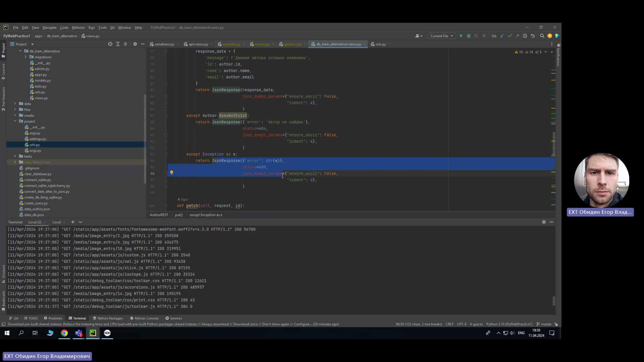
Task: Hide the Project tool window
Action: [143, 44]
